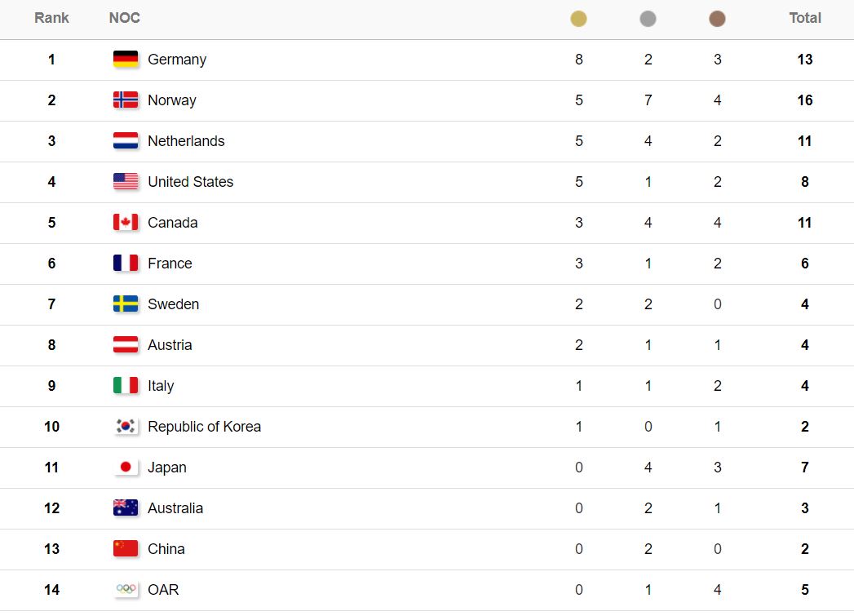Click the bronze medal column icon
This screenshot has height=616, width=854.
tap(717, 19)
